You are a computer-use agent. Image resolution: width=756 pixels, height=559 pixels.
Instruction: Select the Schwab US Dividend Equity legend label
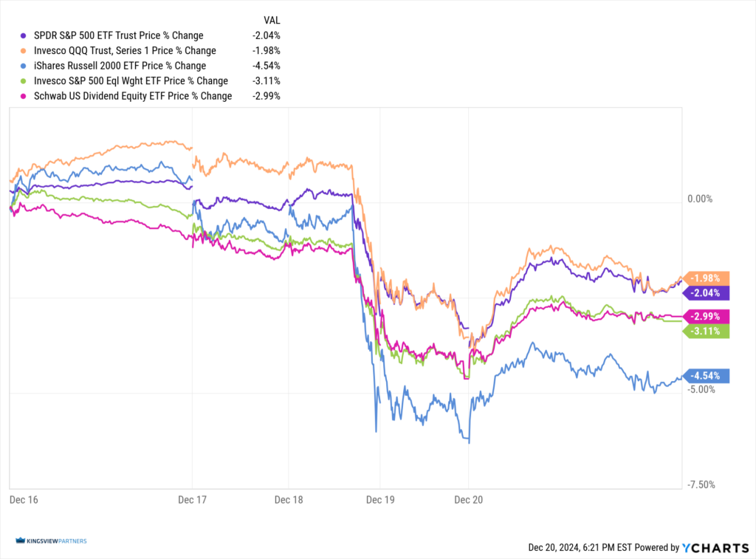coord(128,96)
